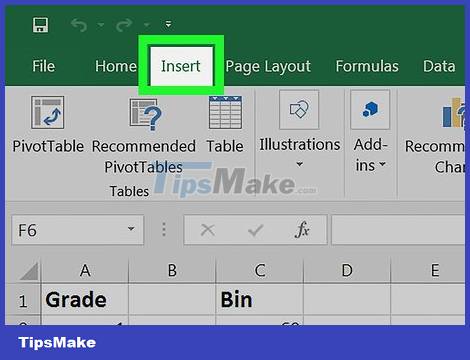Click the PivotTable icon
This screenshot has height=360, width=470.
click(48, 112)
